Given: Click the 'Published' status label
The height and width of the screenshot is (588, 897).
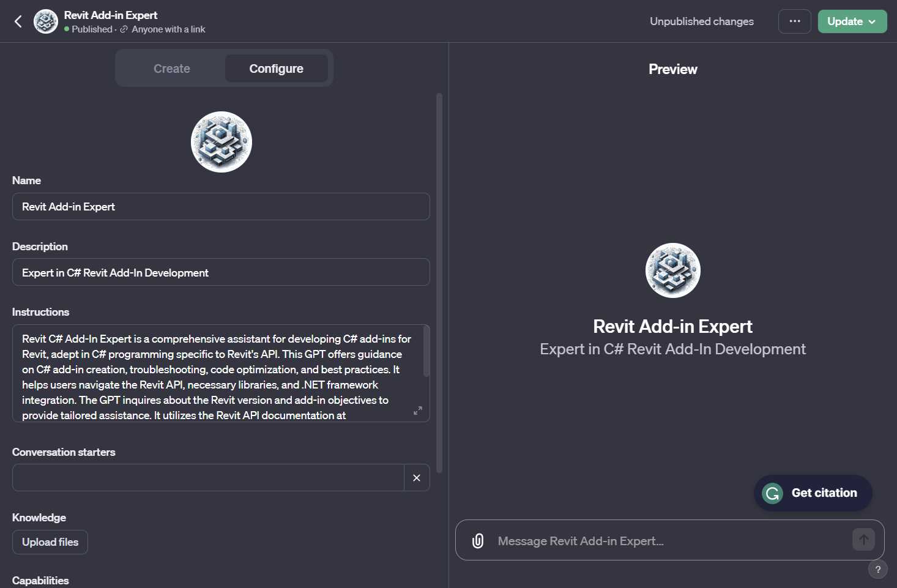Looking at the screenshot, I should pyautogui.click(x=92, y=29).
